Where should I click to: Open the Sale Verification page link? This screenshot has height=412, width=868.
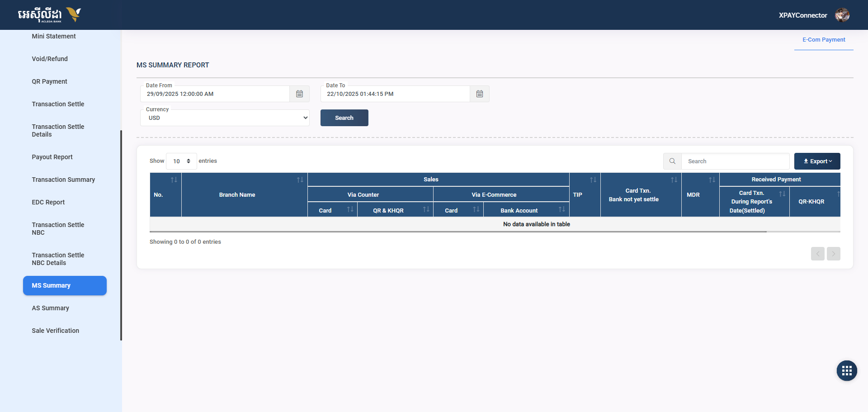[x=55, y=331]
